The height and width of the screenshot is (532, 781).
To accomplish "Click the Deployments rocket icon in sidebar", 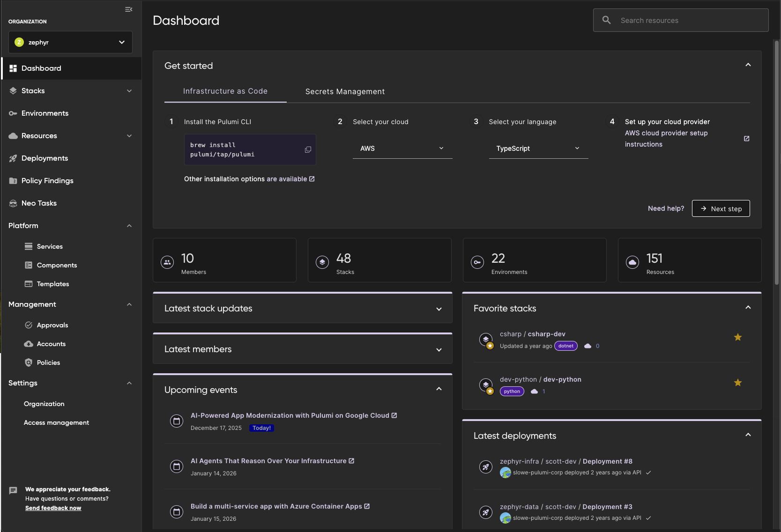I will pos(13,158).
